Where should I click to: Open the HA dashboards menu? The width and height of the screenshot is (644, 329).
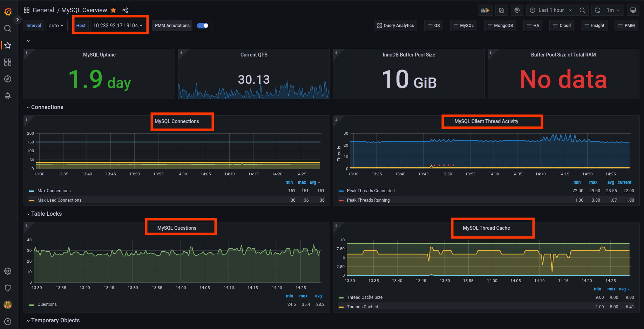533,26
